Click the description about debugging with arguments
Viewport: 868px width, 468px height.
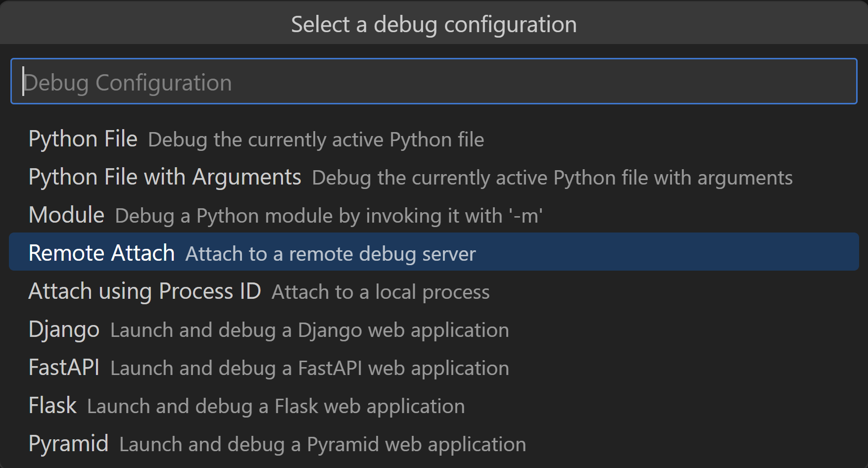[553, 178]
